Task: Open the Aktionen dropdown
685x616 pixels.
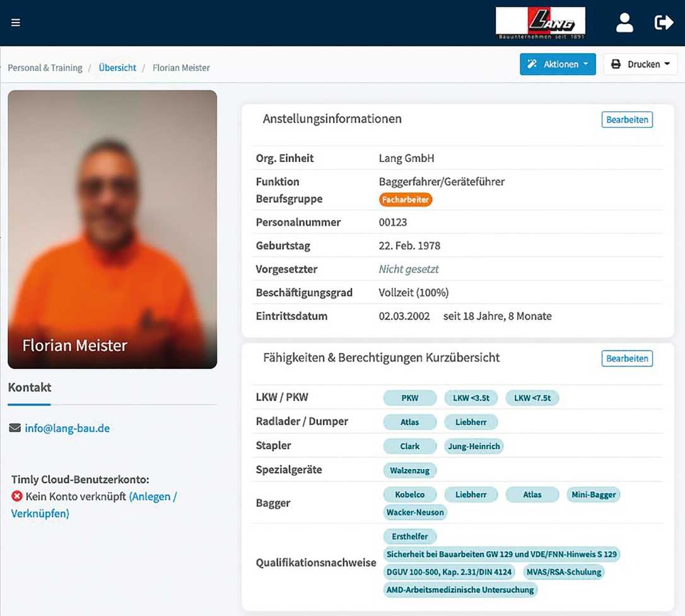Action: pos(558,64)
